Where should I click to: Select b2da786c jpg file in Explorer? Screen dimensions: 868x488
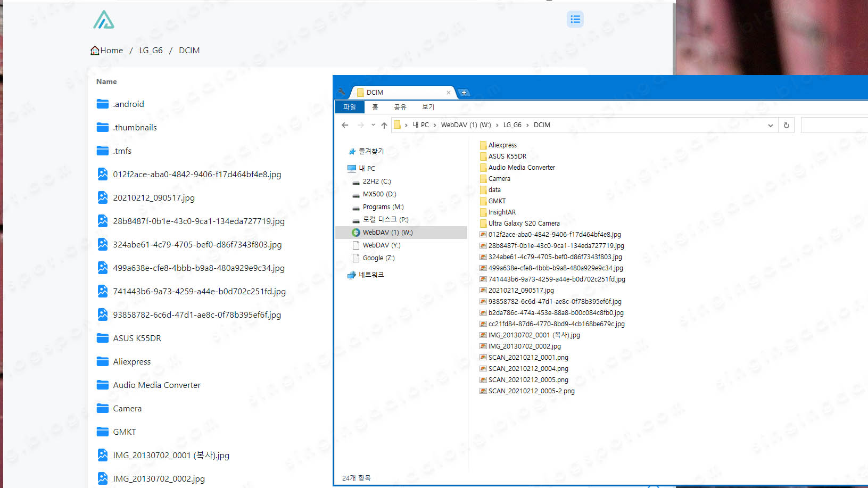click(556, 313)
